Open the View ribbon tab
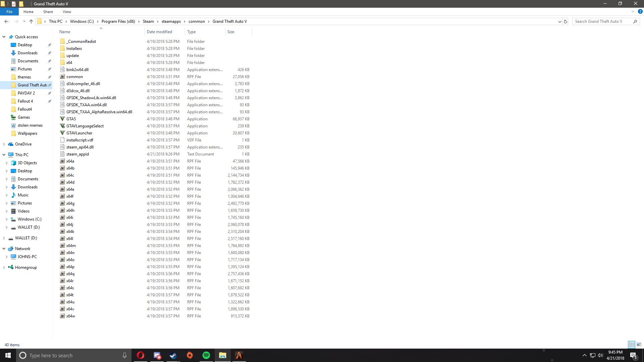644x362 pixels. click(x=67, y=12)
